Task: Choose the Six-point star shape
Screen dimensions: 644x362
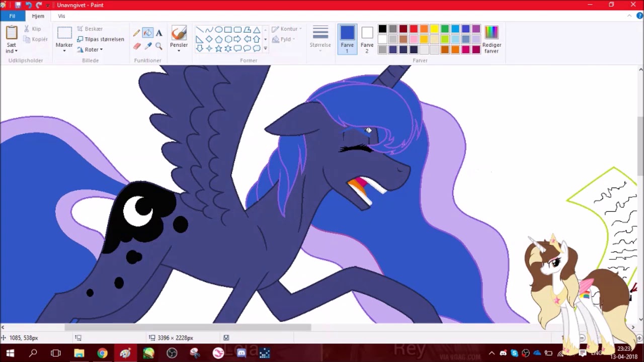Action: coord(228,49)
